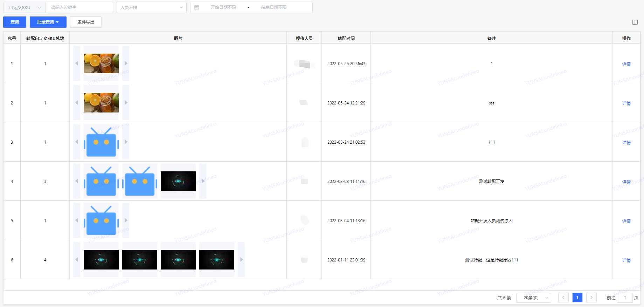
Task: Click next image arrow in row 6
Action: click(241, 260)
